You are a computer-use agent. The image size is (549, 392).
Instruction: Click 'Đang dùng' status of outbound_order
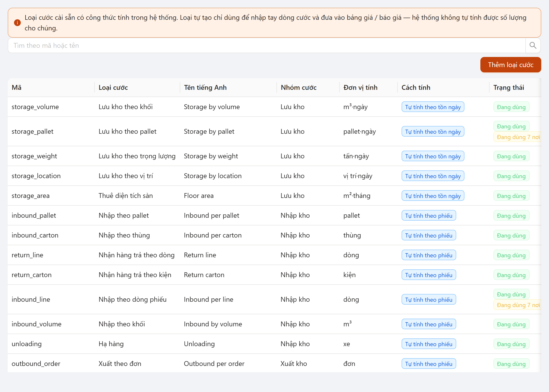tap(511, 364)
